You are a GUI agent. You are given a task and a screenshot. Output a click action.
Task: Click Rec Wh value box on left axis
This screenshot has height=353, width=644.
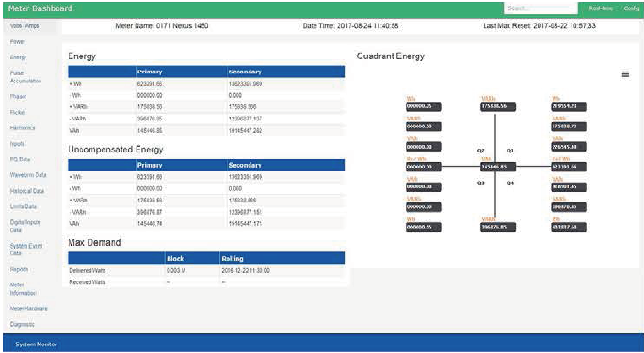point(424,167)
